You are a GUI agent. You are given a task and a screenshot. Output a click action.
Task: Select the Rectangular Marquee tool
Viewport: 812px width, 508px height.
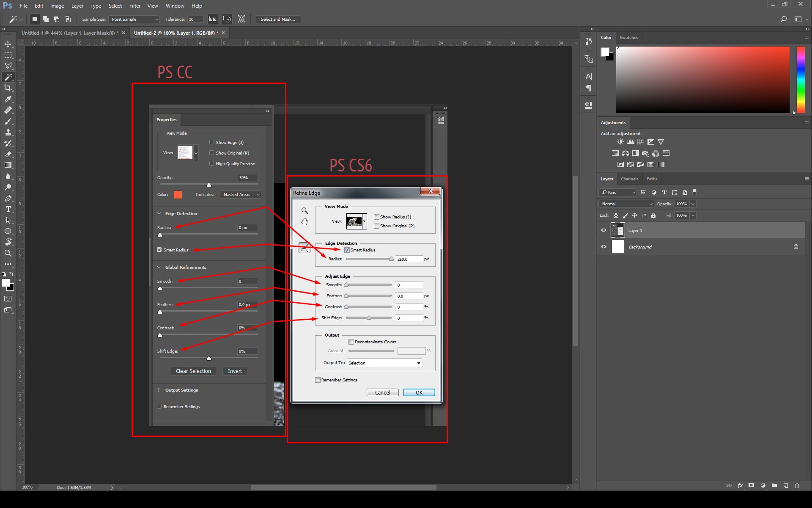8,55
